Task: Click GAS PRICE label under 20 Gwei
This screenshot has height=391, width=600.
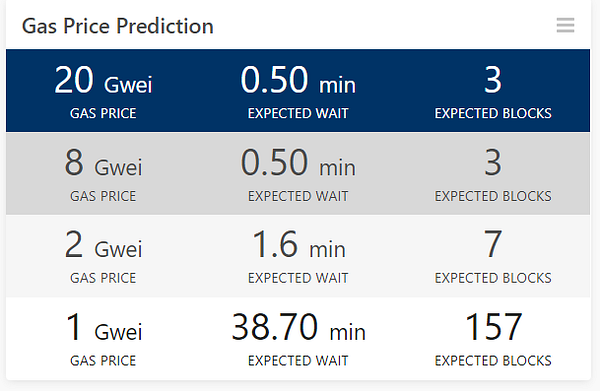Action: pos(103,113)
